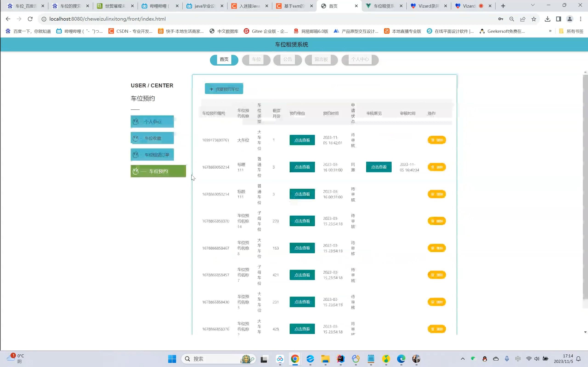Expand the tab search dropdown arrow
The height and width of the screenshot is (367, 588).
coord(533,5)
